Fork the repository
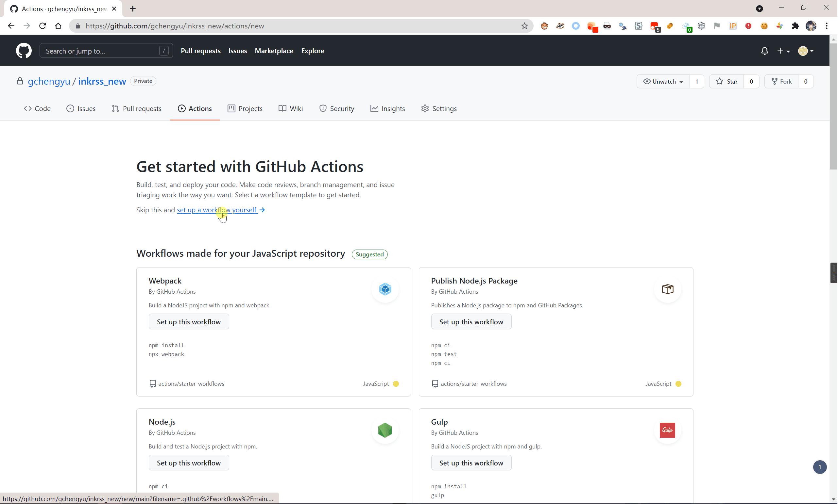 click(781, 82)
